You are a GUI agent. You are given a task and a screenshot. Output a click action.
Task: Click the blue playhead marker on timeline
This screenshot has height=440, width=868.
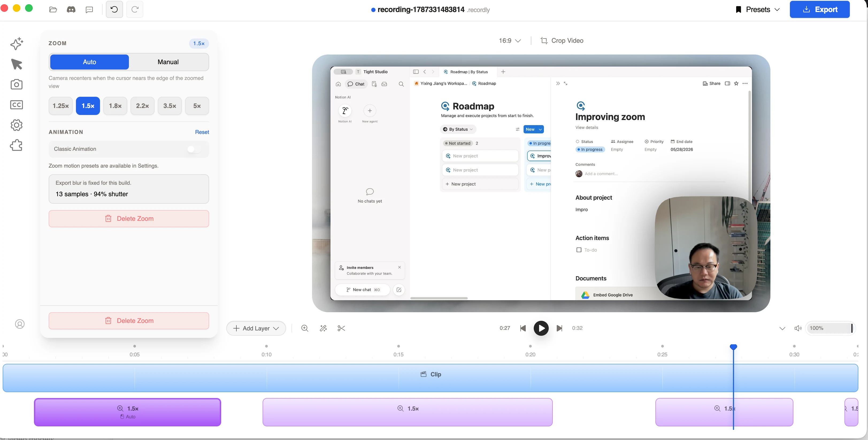click(x=733, y=347)
